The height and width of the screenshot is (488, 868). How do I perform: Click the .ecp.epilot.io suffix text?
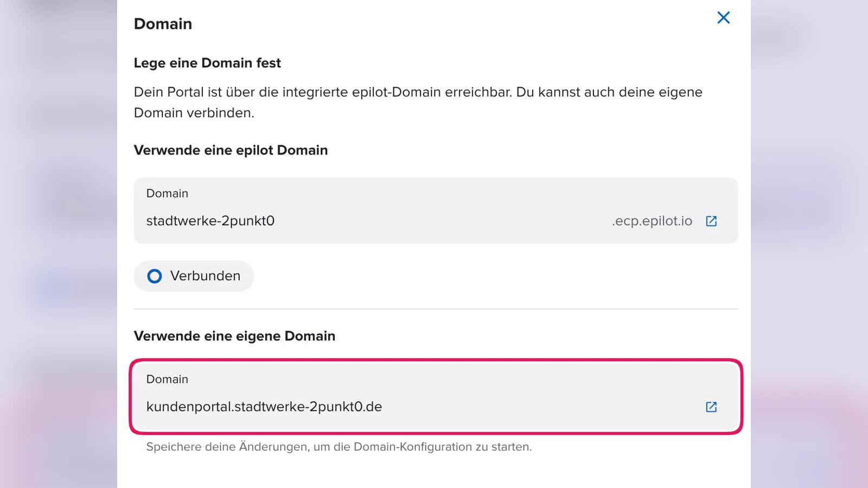pos(652,221)
